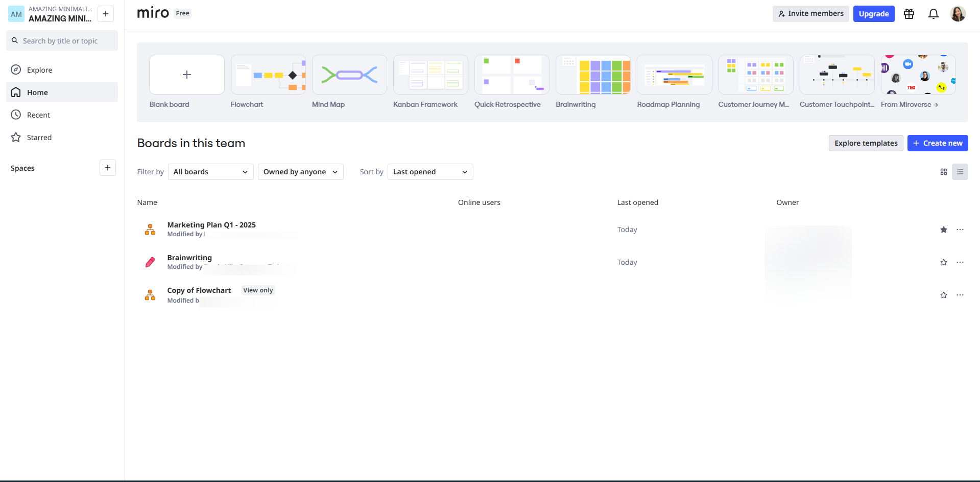This screenshot has width=980, height=482.
Task: Select the Roadmap Planning template thumbnail
Action: 674,75
